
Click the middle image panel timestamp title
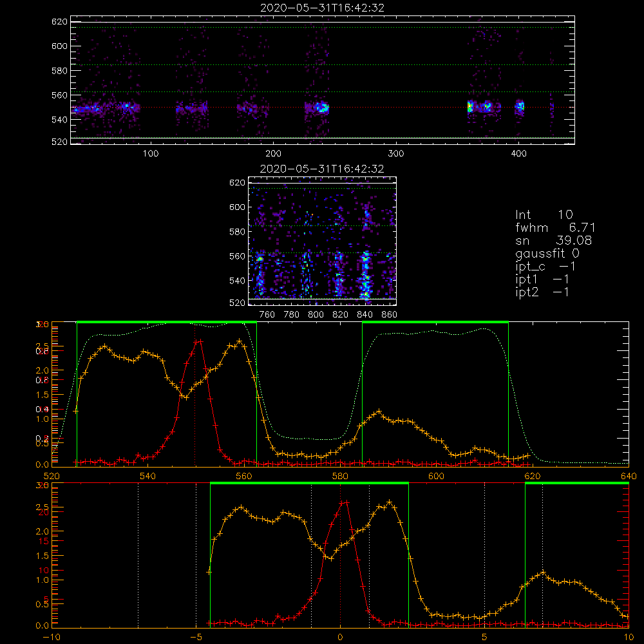tap(322, 169)
